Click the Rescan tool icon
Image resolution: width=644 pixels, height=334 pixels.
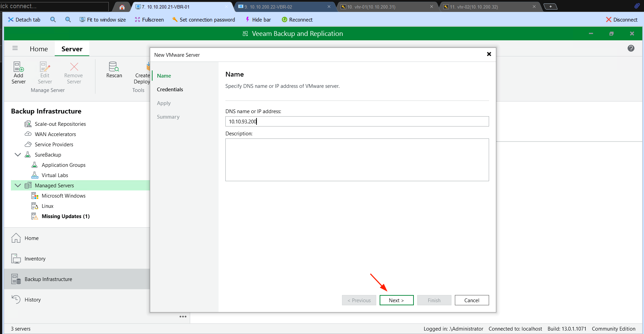point(114,66)
